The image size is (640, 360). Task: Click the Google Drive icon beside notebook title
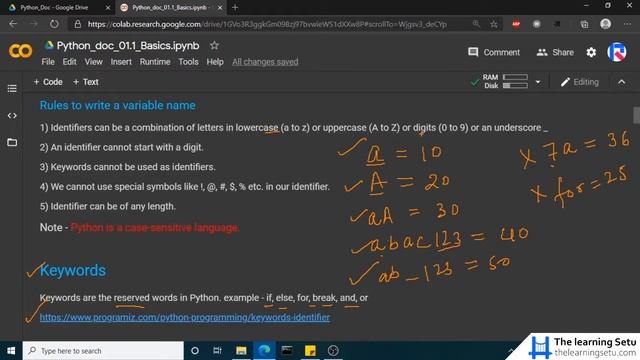(x=49, y=45)
